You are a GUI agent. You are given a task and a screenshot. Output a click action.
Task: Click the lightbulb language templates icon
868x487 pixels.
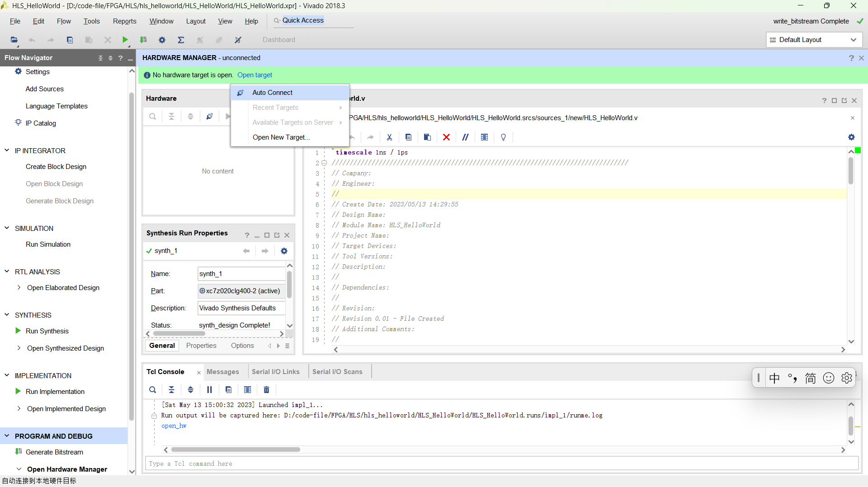503,137
